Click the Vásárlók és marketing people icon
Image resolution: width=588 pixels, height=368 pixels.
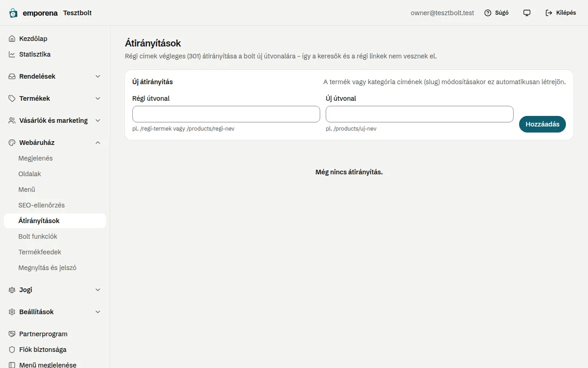12,121
